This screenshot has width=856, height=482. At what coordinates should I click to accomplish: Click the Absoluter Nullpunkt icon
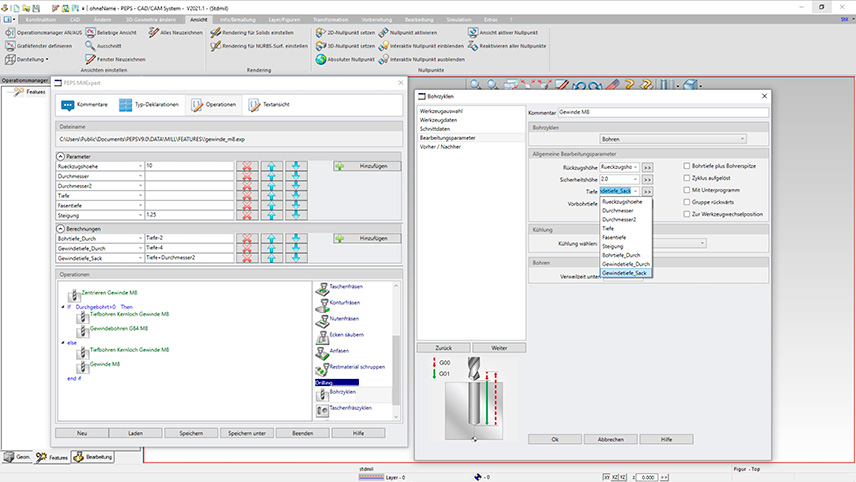pos(320,59)
